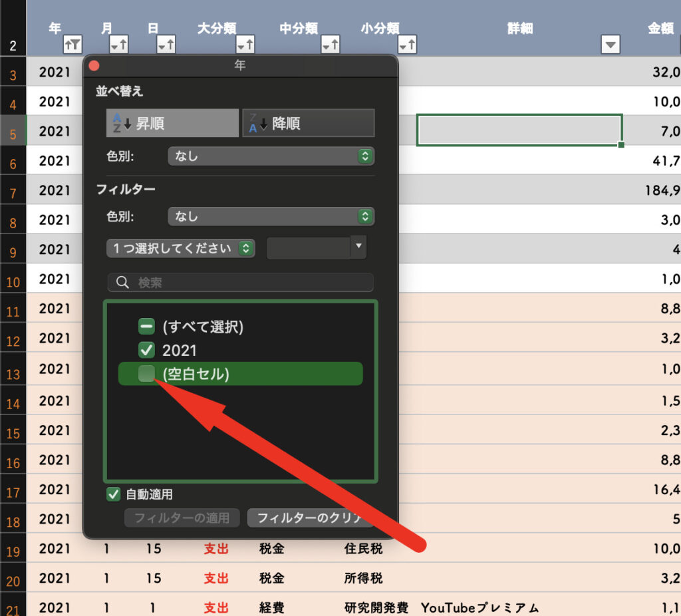The width and height of the screenshot is (681, 616).
Task: Uncheck the 2021 checkbox
Action: [146, 350]
